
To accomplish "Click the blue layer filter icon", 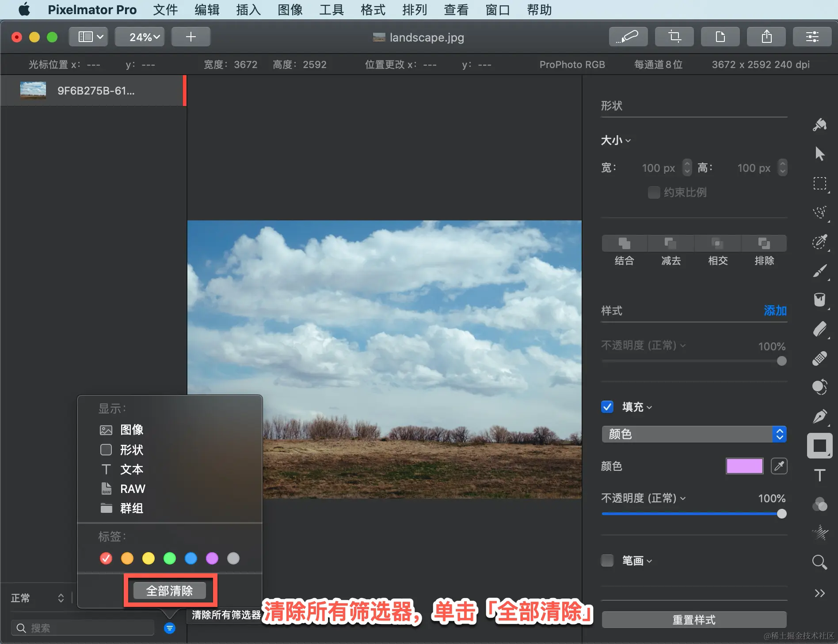I will pyautogui.click(x=170, y=628).
